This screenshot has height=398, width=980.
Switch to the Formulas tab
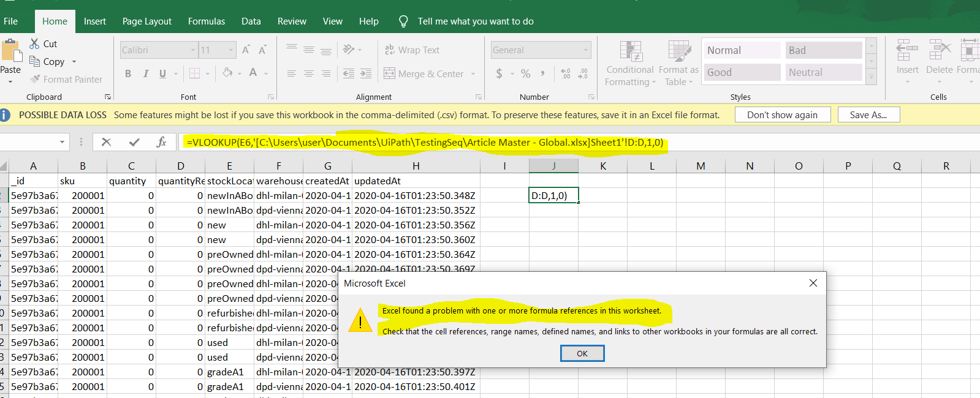[x=207, y=21]
